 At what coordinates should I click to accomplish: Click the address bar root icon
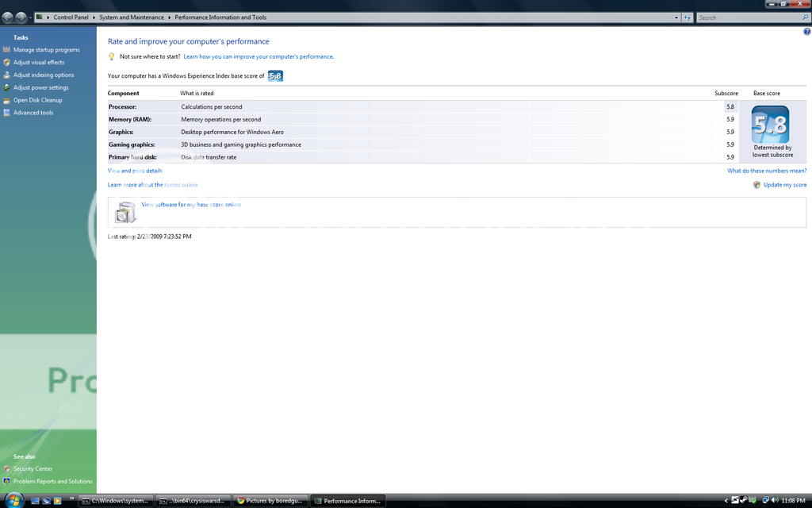pos(39,17)
